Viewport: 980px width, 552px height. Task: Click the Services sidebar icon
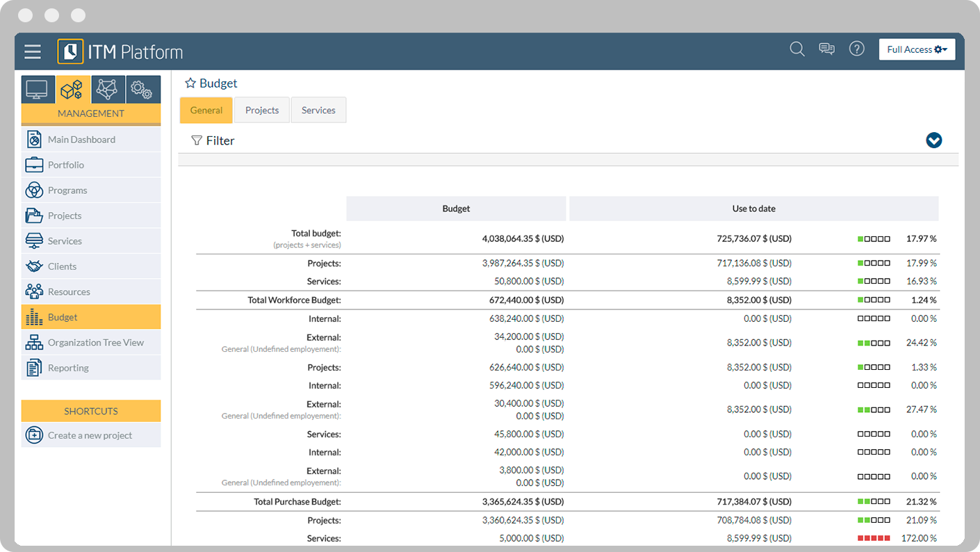point(34,241)
